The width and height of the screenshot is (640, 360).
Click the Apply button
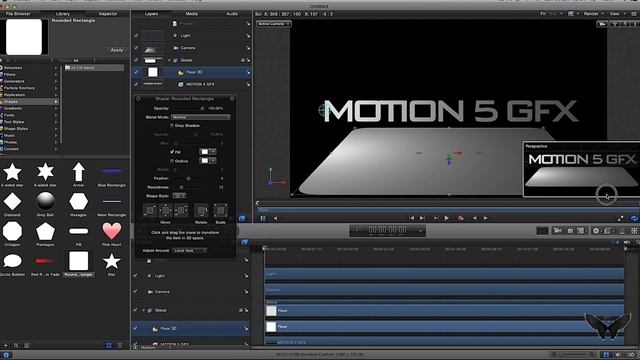[x=117, y=50]
